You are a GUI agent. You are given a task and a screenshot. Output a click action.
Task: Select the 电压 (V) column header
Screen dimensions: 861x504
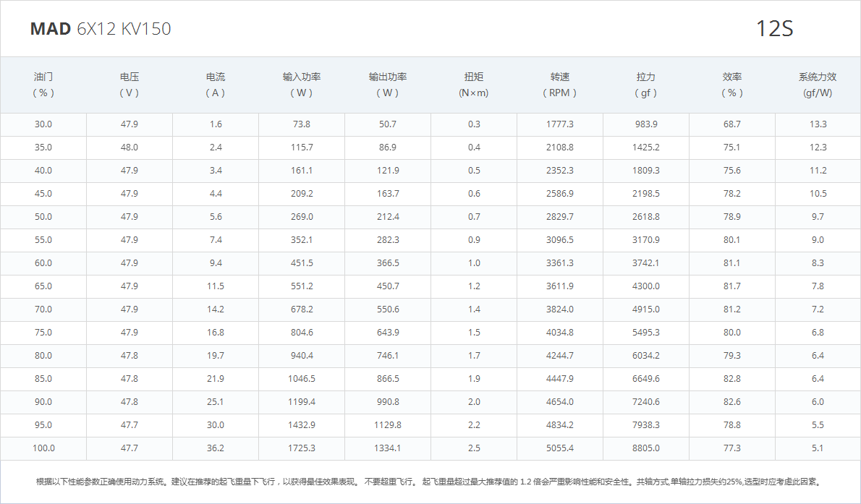pyautogui.click(x=130, y=85)
